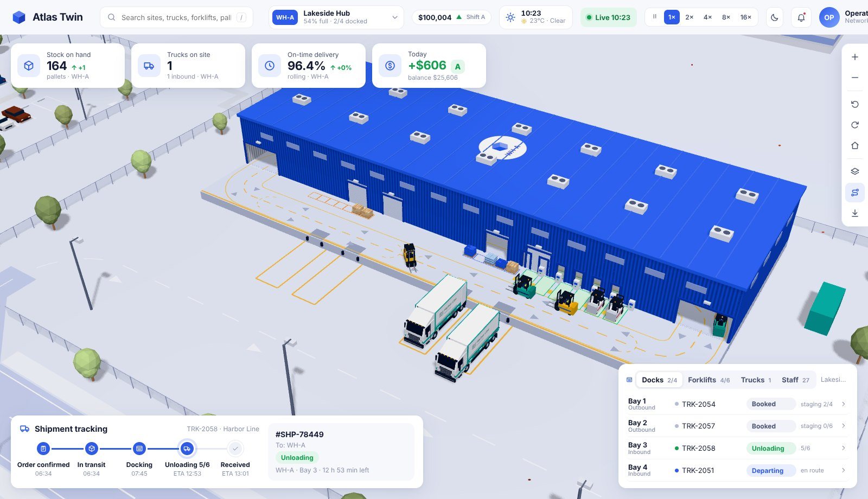868x499 pixels.
Task: Click the Departing status for TRK-2051
Action: coord(771,470)
